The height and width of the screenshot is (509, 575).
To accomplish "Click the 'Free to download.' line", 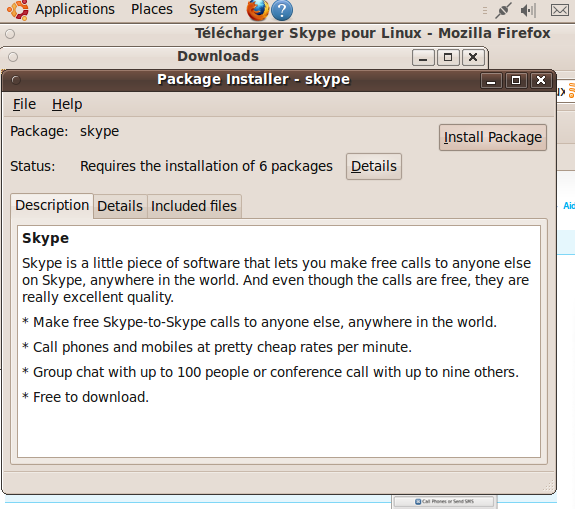I will [85, 397].
